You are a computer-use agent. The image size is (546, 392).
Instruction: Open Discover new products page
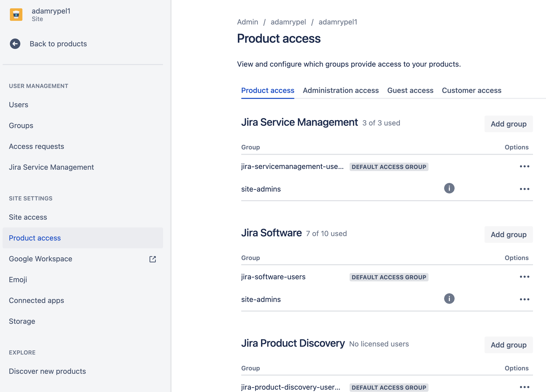click(47, 371)
